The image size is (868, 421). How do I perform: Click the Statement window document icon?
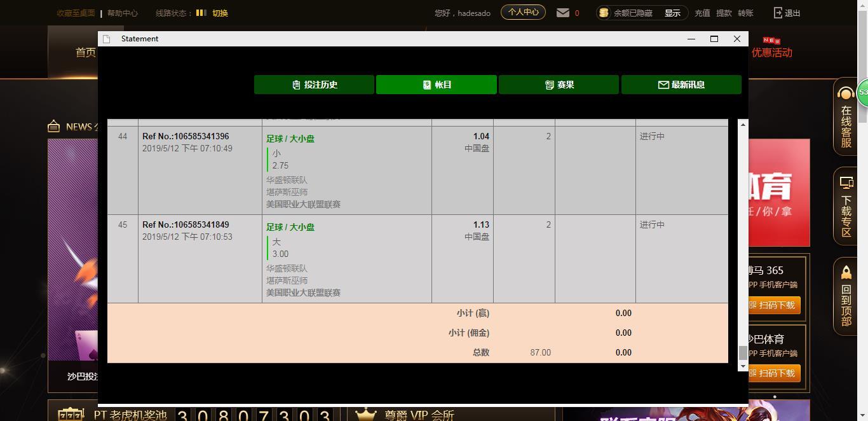coord(107,39)
